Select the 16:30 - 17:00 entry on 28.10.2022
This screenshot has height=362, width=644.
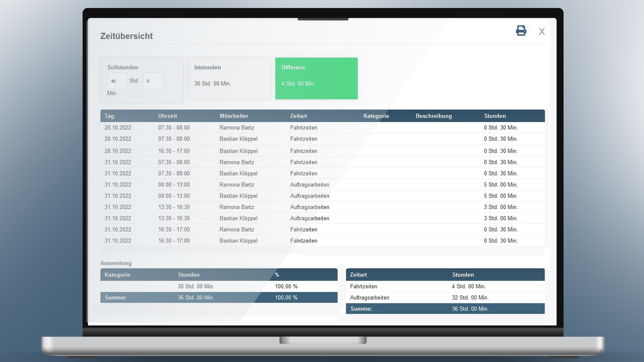pos(174,151)
